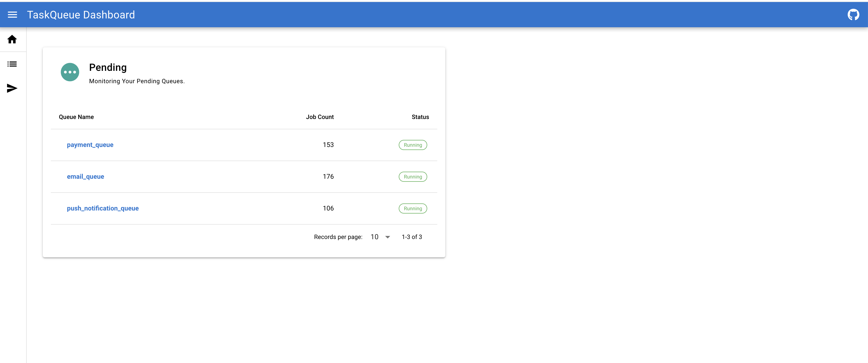The width and height of the screenshot is (868, 363).
Task: Click Running chip for push_notification_queue
Action: (x=412, y=208)
